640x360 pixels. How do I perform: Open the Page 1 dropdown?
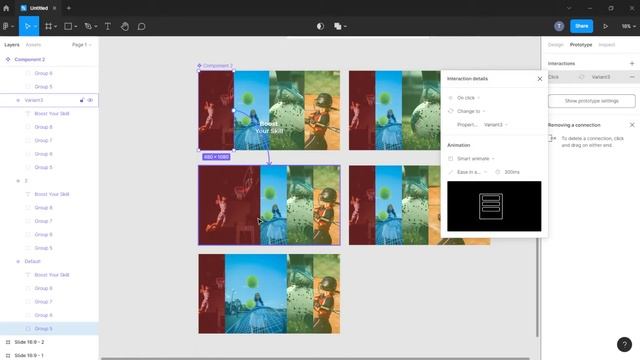pos(82,44)
